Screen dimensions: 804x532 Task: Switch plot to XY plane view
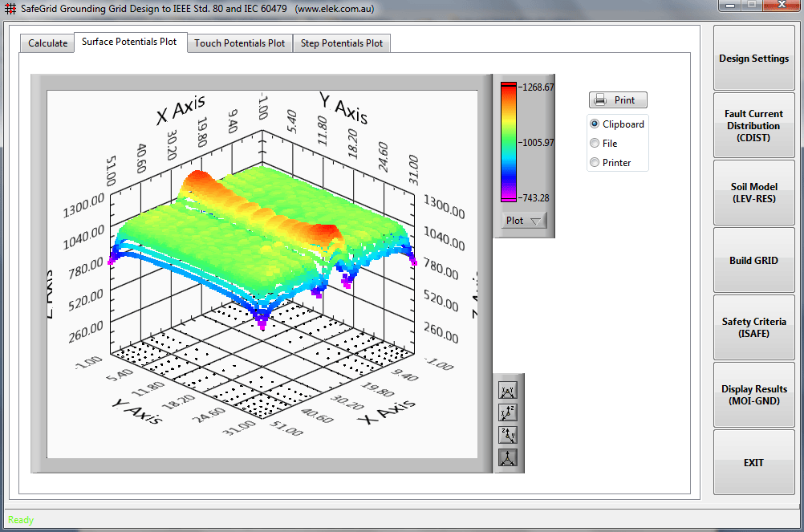pos(508,392)
